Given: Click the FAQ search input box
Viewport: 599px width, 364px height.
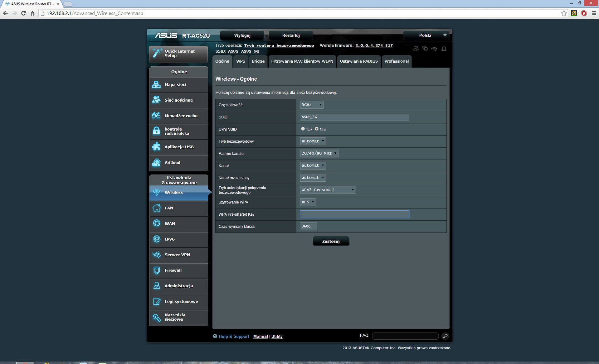Looking at the screenshot, I should tap(405, 336).
